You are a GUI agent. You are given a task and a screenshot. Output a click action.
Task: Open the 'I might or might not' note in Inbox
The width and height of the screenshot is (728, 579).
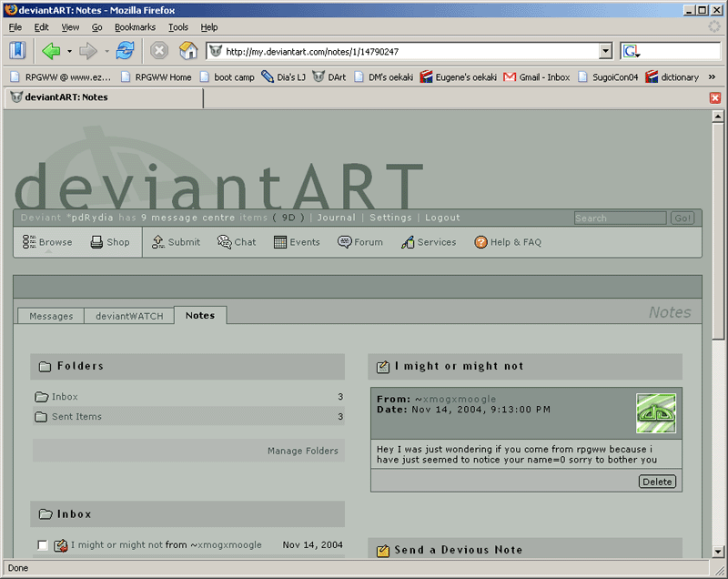pos(116,545)
